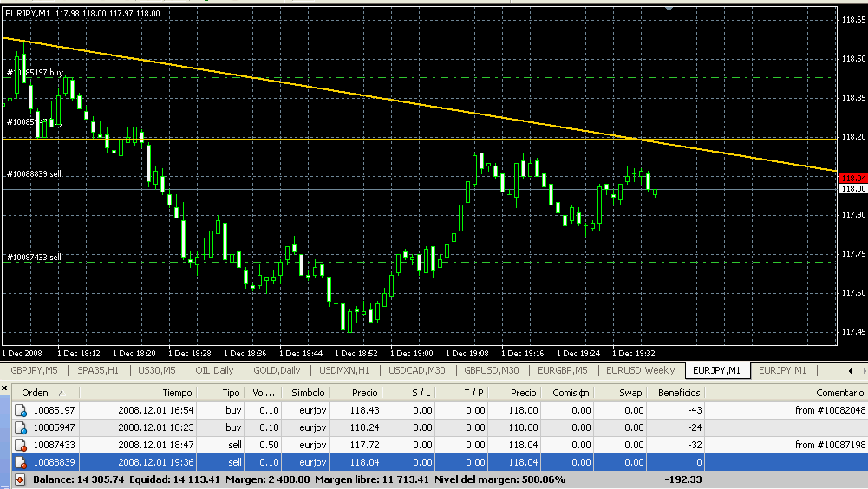Select the GOLD,Daily chart tab
The width and height of the screenshot is (868, 489).
pyautogui.click(x=277, y=370)
